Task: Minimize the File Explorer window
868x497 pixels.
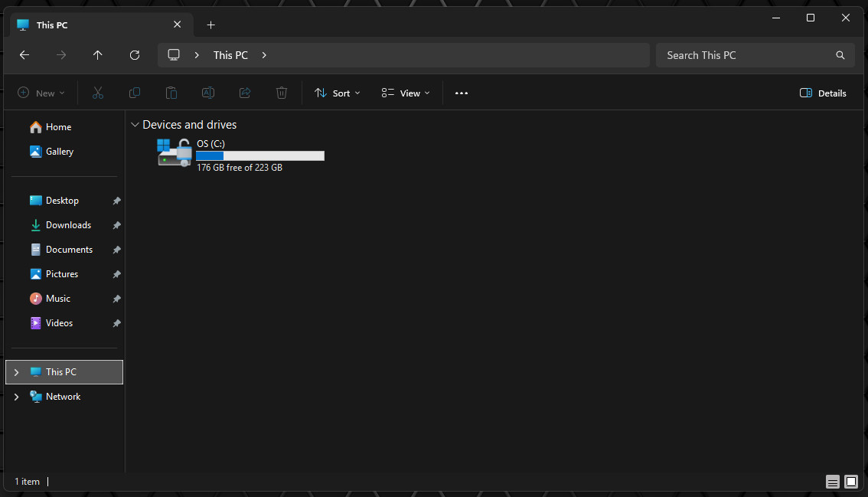Action: (776, 18)
